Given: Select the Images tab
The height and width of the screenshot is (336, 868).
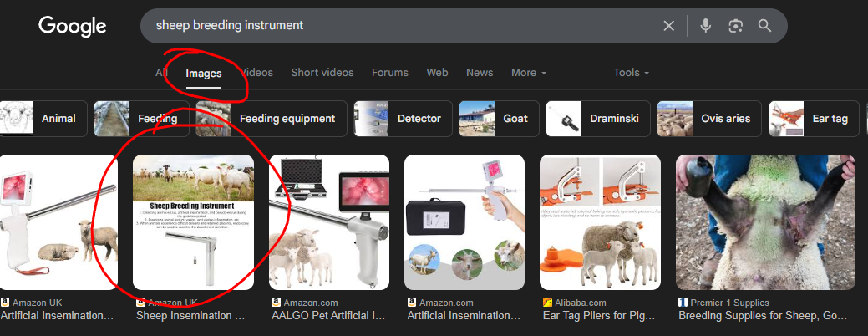Looking at the screenshot, I should [204, 73].
